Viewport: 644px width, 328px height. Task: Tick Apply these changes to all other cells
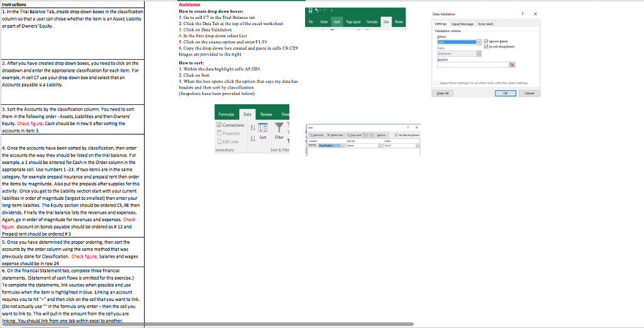tap(436, 83)
